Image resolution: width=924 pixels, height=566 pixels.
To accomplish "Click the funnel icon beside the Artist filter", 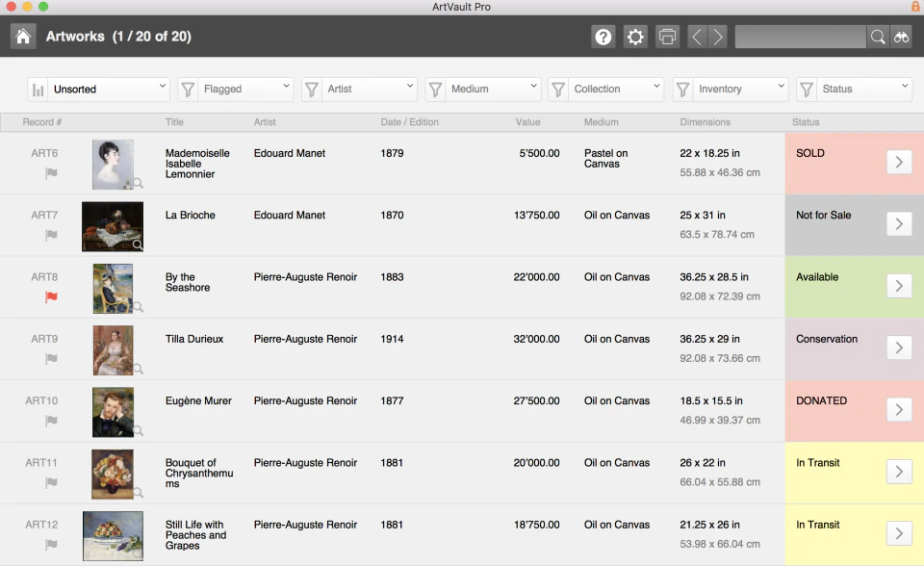I will pyautogui.click(x=311, y=88).
